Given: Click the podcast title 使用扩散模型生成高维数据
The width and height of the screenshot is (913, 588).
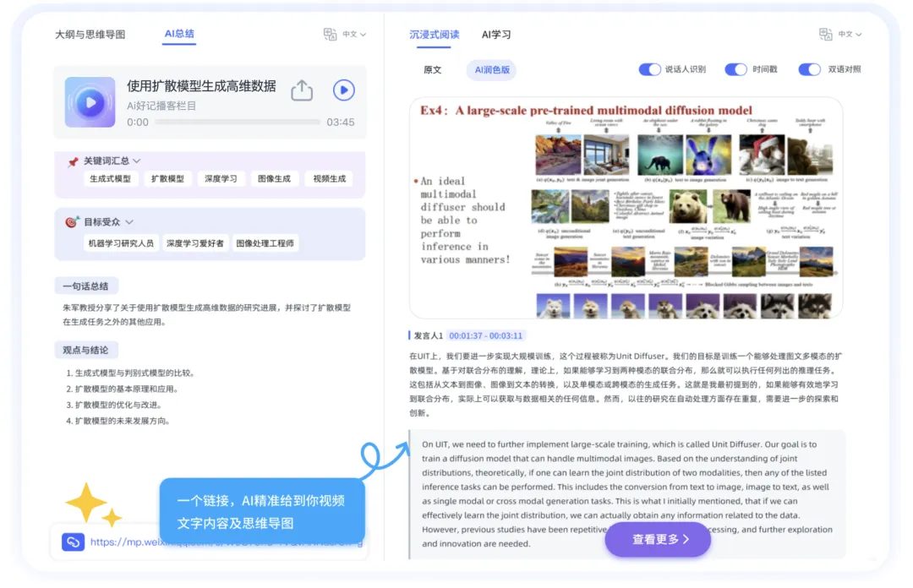Looking at the screenshot, I should coord(201,86).
